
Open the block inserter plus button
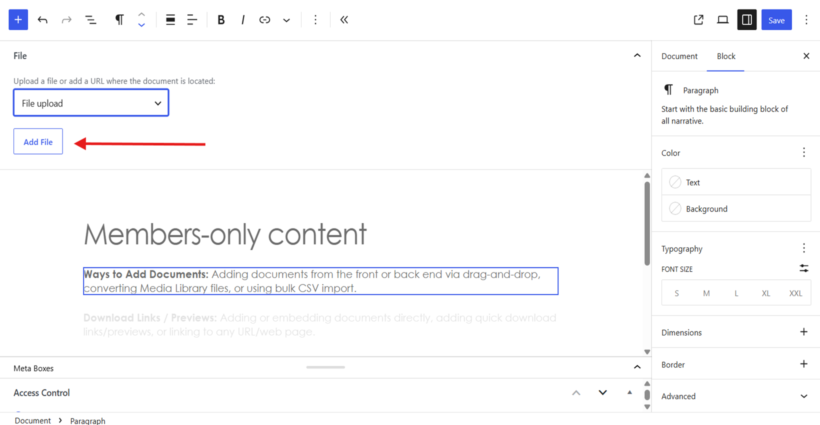click(18, 20)
